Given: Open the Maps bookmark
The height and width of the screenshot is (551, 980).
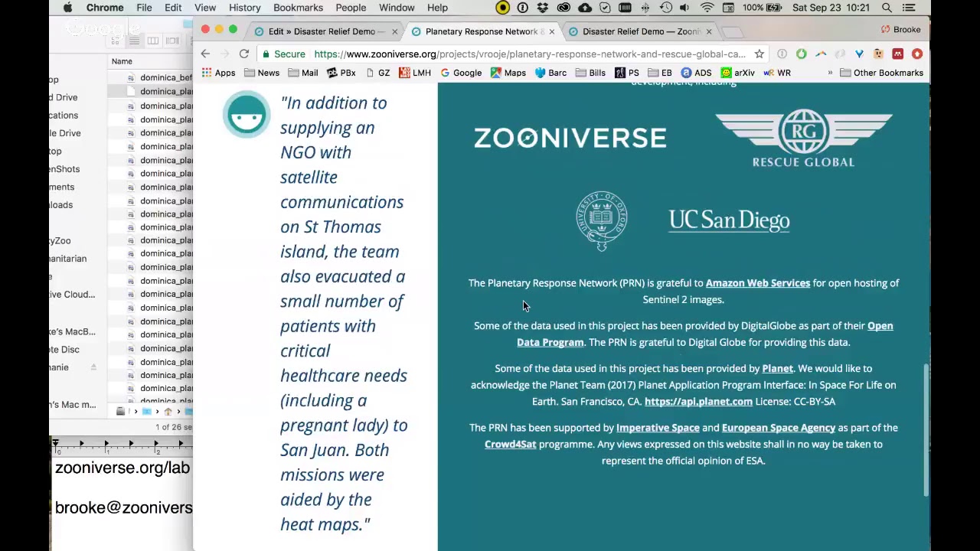Looking at the screenshot, I should pyautogui.click(x=508, y=73).
